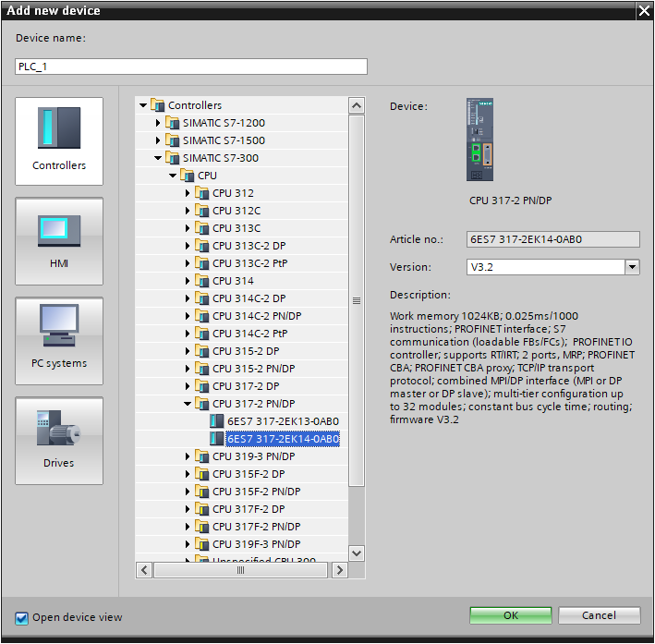
Task: Click the horizontal scroll left arrow
Action: tap(144, 570)
